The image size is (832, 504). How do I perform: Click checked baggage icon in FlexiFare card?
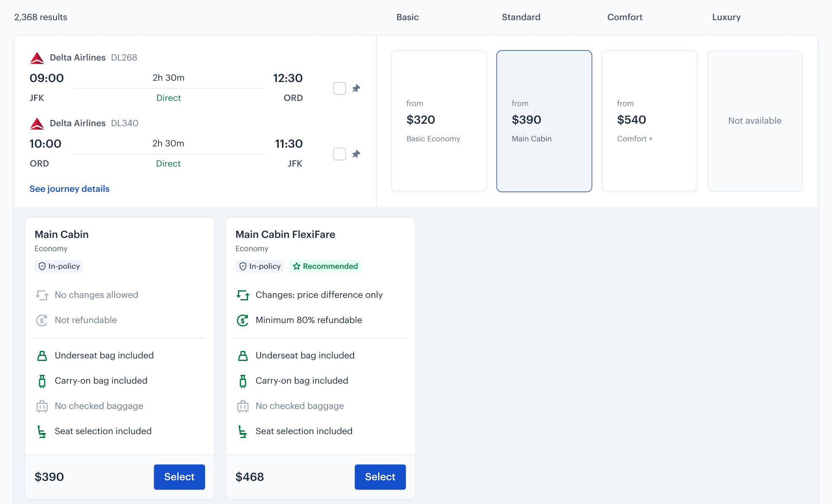243,406
